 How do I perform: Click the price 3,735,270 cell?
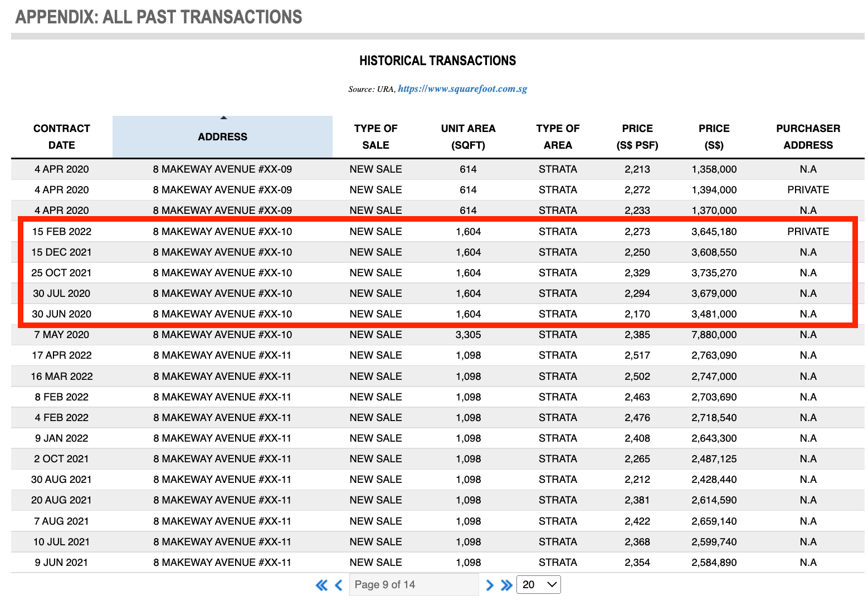714,273
